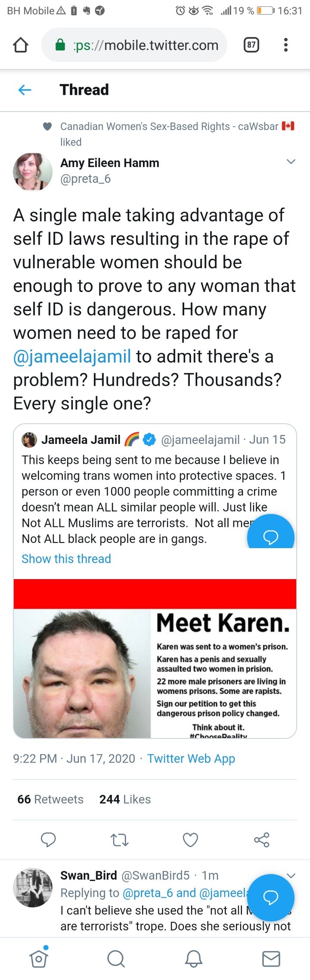Reply to the main tweet
The height and width of the screenshot is (980, 310).
coord(48,839)
